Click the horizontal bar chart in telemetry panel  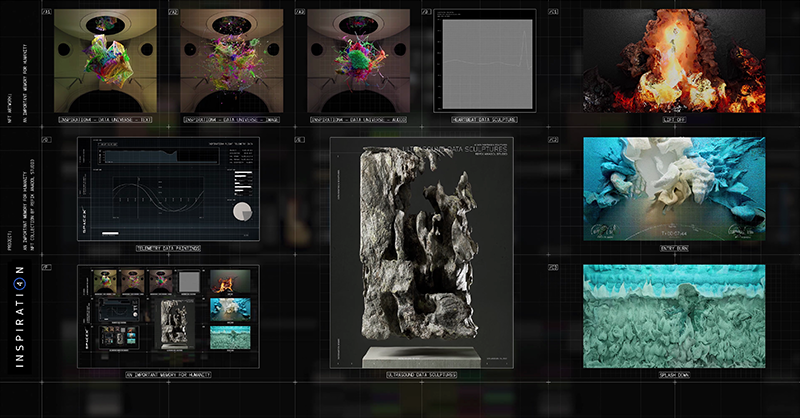tap(243, 183)
